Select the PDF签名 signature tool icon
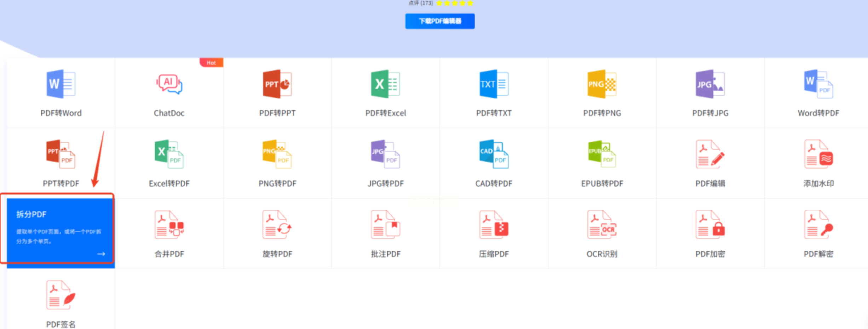The height and width of the screenshot is (329, 868). click(x=61, y=295)
